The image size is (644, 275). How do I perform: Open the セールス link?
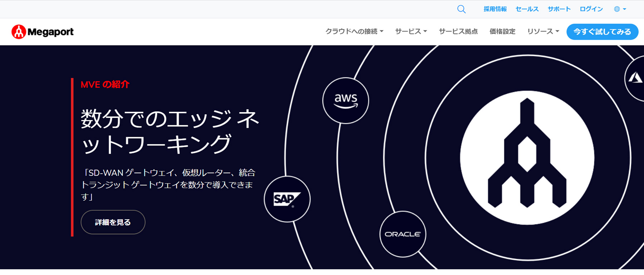(527, 9)
